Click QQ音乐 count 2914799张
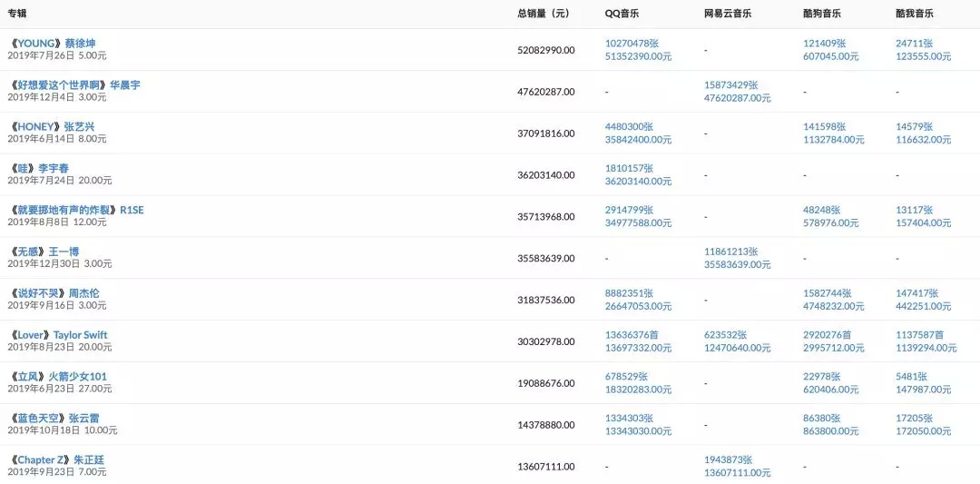Viewport: 980px width, 484px height. click(x=629, y=210)
